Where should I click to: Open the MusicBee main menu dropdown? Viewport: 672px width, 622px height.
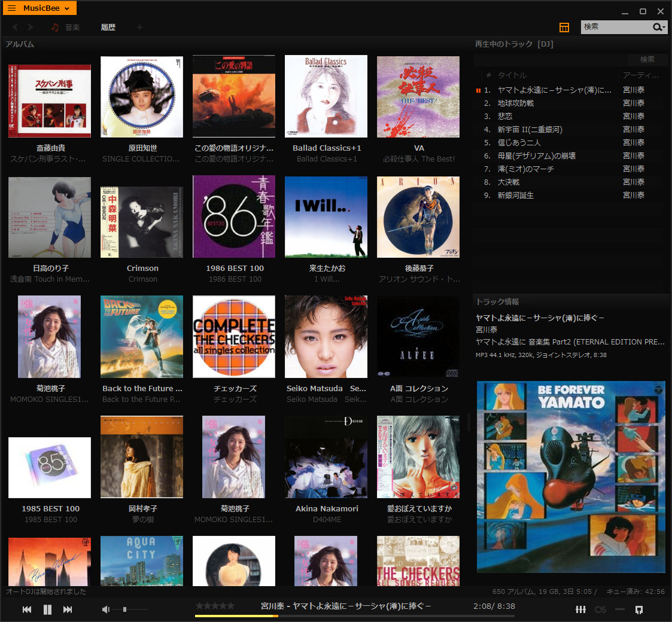point(42,8)
